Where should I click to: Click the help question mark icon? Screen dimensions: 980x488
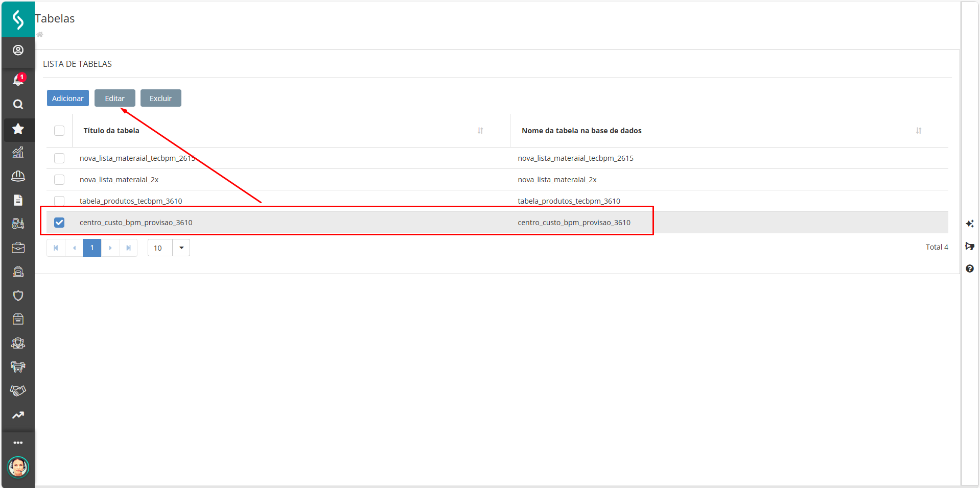coord(969,269)
